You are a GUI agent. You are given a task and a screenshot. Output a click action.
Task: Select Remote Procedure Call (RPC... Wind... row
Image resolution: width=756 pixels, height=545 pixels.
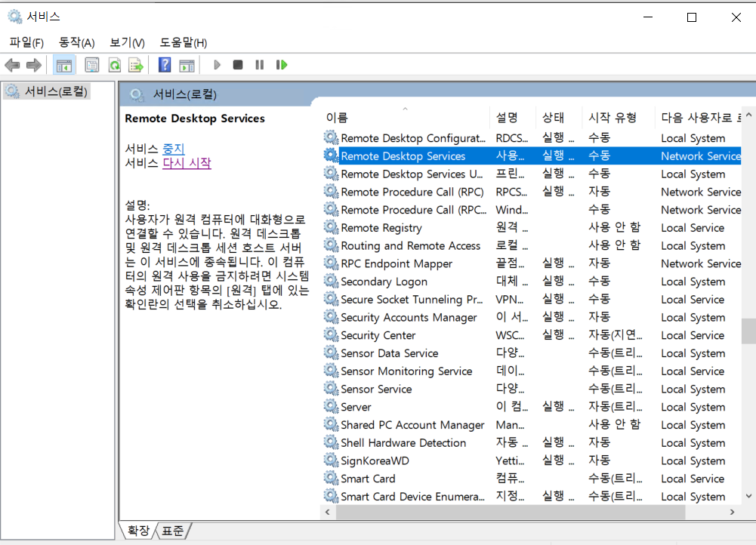(532, 210)
